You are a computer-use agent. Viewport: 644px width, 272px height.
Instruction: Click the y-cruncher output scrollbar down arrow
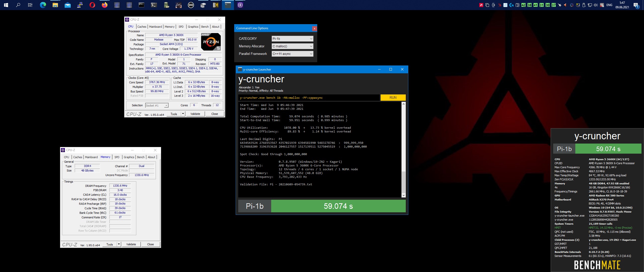[x=404, y=195]
